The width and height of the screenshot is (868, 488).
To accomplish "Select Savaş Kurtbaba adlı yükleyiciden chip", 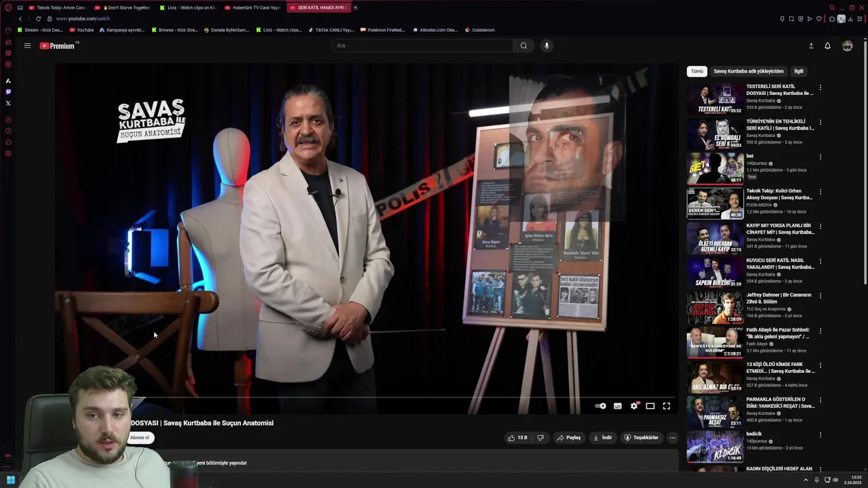I will [749, 71].
